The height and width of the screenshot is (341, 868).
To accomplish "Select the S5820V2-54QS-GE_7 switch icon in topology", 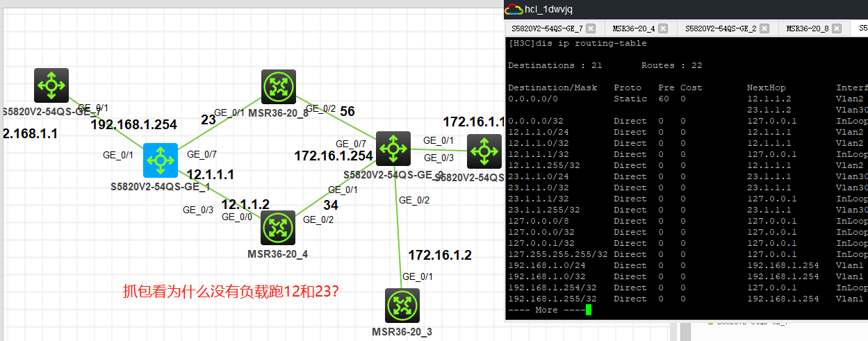I will (x=51, y=85).
